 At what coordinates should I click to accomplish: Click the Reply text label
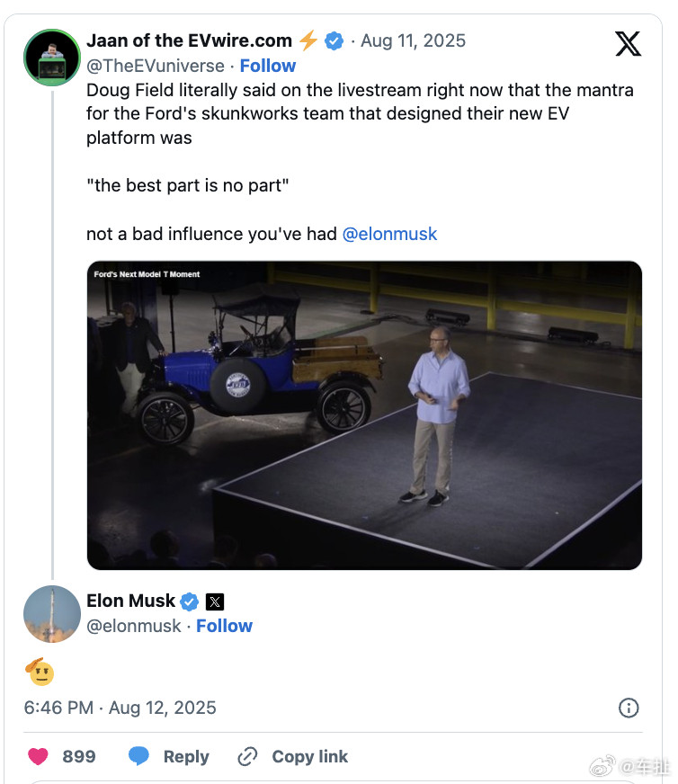tap(186, 756)
